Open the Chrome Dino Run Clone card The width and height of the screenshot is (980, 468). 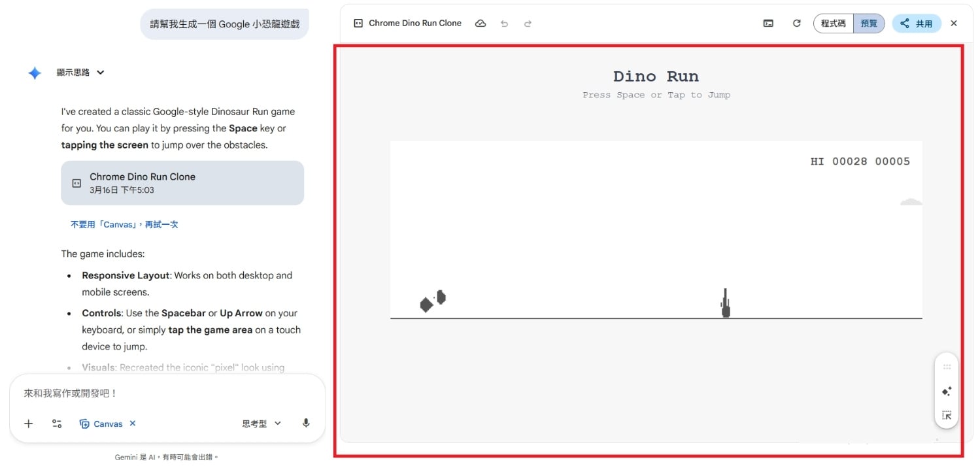pyautogui.click(x=182, y=183)
